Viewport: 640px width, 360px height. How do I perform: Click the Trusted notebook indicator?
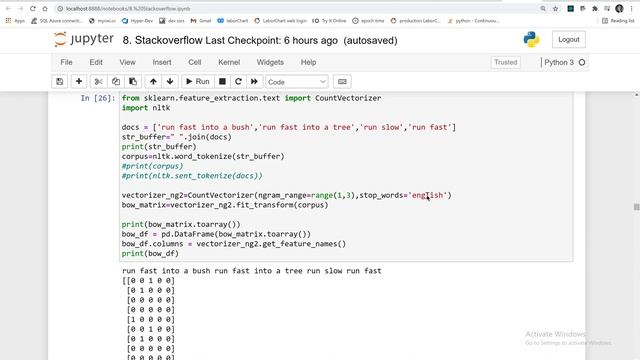(506, 62)
